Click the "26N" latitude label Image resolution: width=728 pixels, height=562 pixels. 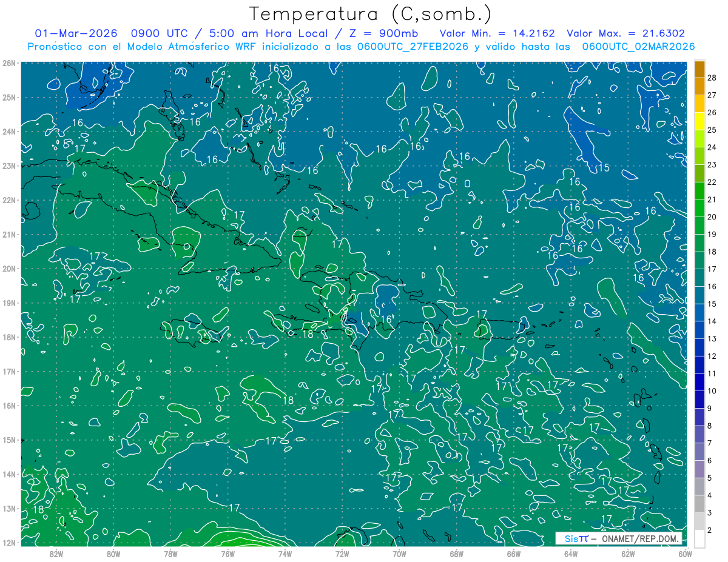coord(8,63)
